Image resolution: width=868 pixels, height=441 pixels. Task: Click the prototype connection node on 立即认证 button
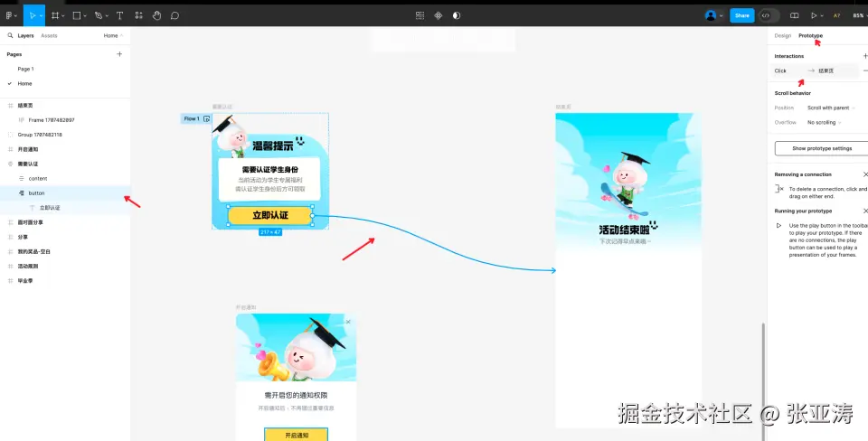pyautogui.click(x=313, y=216)
